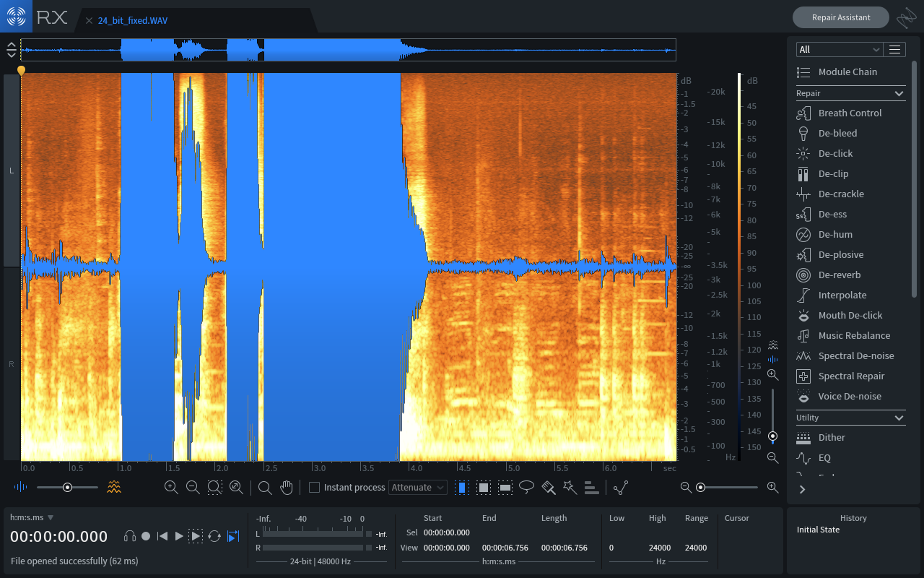Click the zoom out time magnifier icon
Image resolution: width=924 pixels, height=578 pixels.
(x=193, y=487)
